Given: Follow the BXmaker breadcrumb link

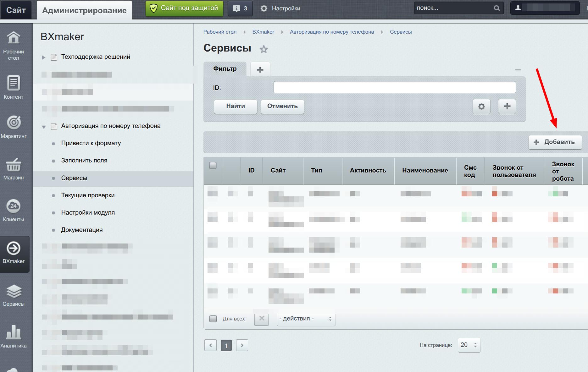Looking at the screenshot, I should (263, 32).
